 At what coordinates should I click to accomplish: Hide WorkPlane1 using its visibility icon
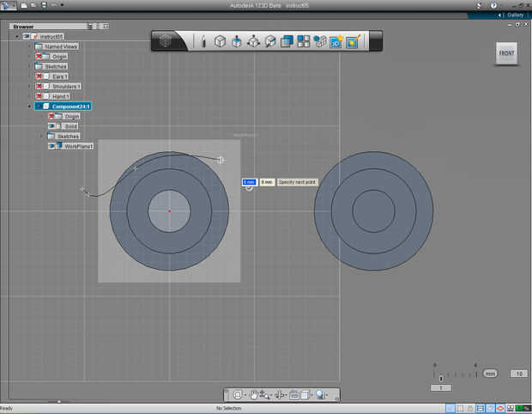click(x=52, y=146)
